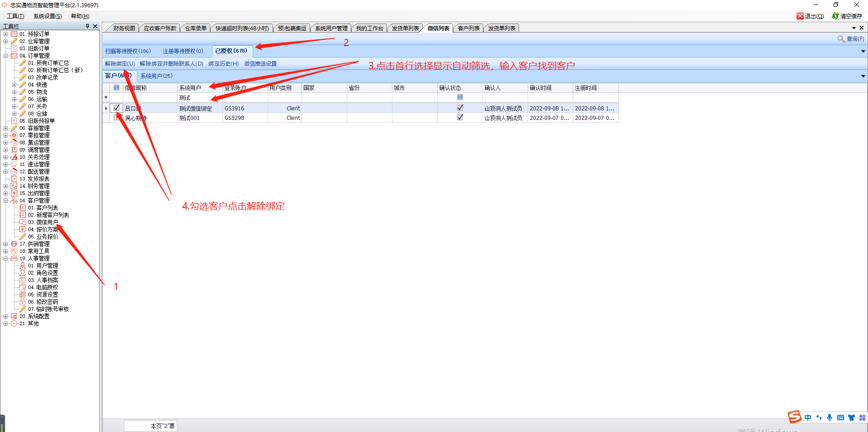
Task: Open 绑定历史(H) link
Action: 223,64
